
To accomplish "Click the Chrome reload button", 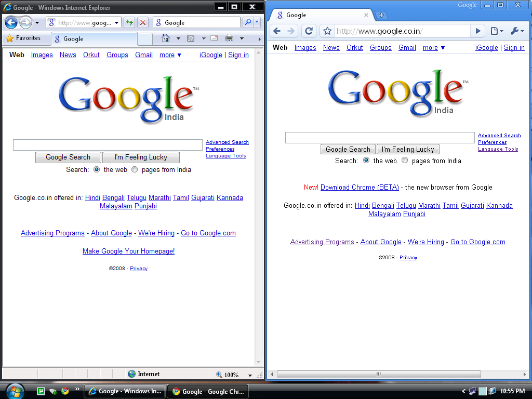I will point(309,31).
